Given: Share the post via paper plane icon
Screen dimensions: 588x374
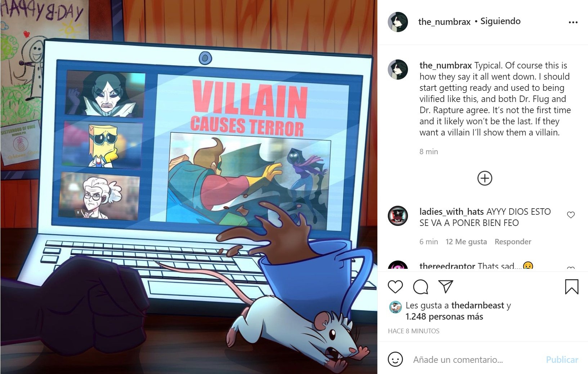Looking at the screenshot, I should pos(446,286).
